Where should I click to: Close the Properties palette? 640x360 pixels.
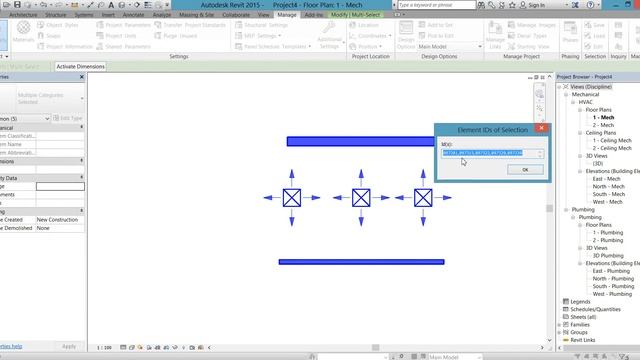(82, 77)
